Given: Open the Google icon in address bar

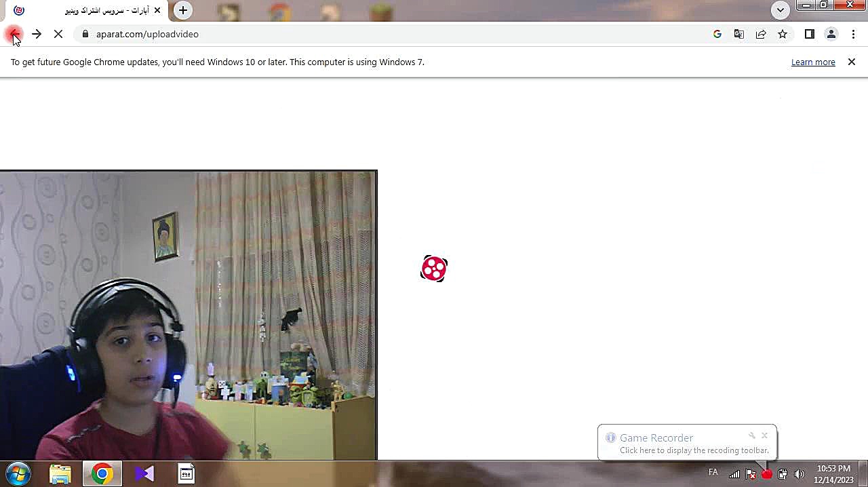Looking at the screenshot, I should pos(717,34).
